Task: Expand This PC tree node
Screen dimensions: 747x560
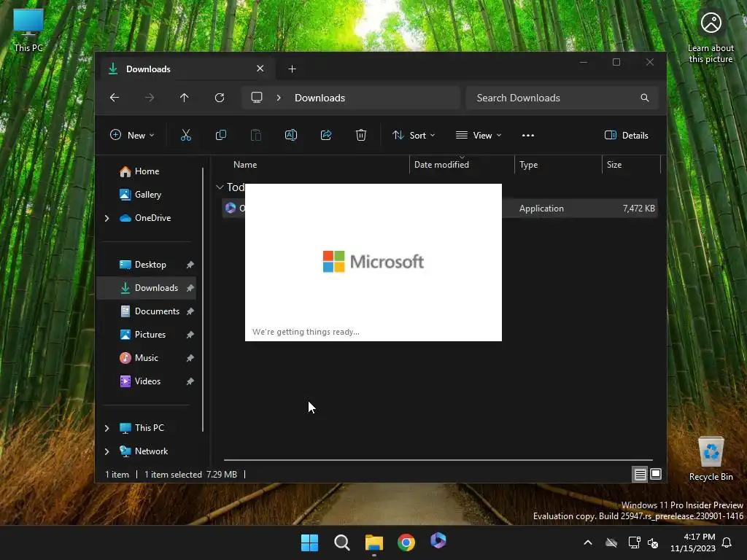Action: 107,428
